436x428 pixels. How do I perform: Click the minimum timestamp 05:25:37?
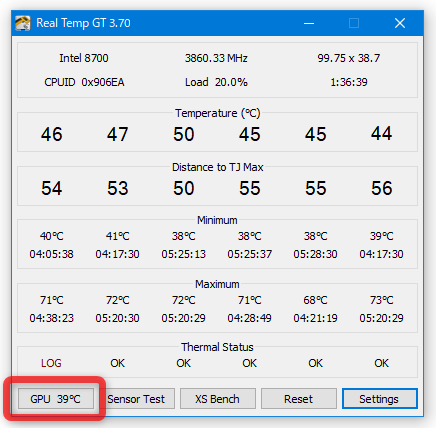click(250, 254)
